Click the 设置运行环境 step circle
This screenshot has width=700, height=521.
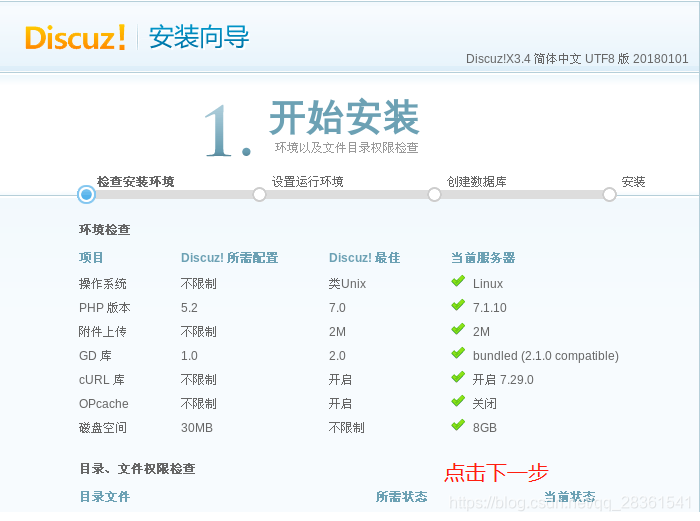click(259, 195)
